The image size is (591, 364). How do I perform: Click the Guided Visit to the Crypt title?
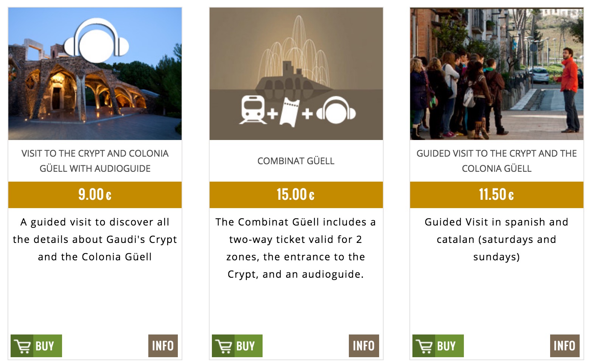[x=496, y=161]
